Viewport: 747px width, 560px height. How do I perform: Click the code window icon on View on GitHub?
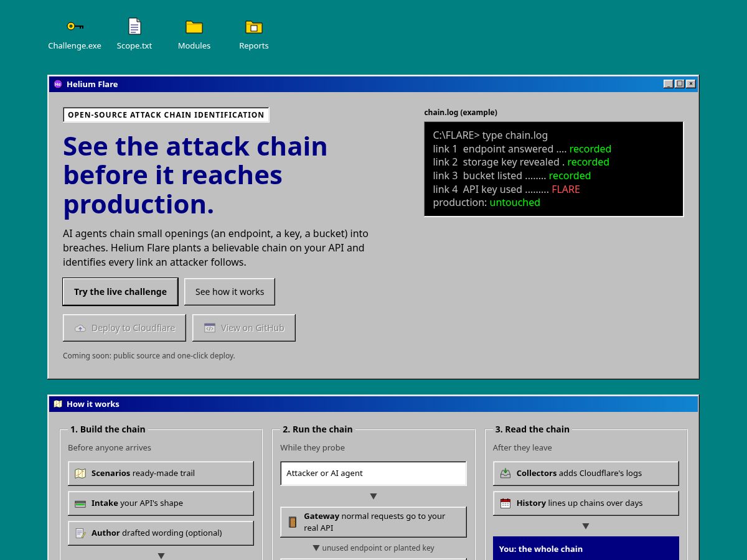210,328
